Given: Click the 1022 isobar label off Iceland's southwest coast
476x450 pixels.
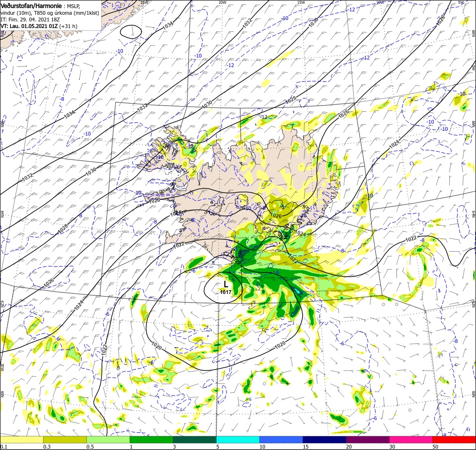Looking at the screenshot, I should tap(179, 245).
